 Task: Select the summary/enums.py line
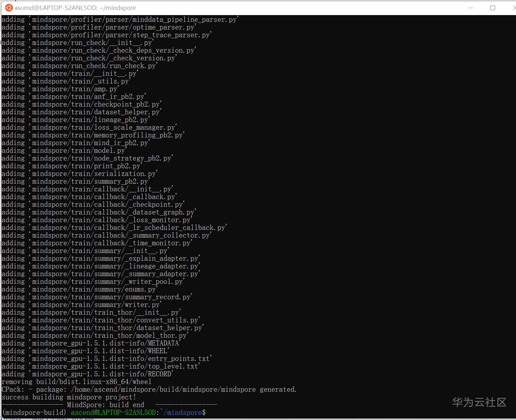[80, 289]
